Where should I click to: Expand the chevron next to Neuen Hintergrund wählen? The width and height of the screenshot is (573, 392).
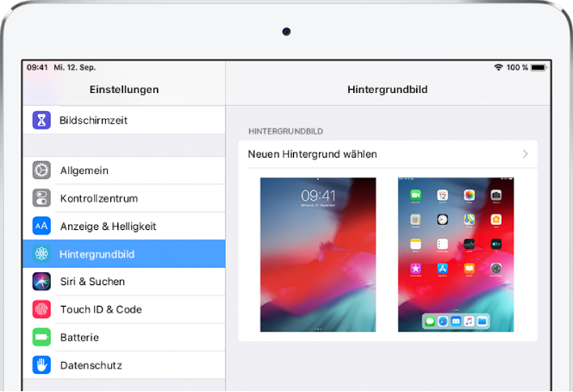[526, 154]
